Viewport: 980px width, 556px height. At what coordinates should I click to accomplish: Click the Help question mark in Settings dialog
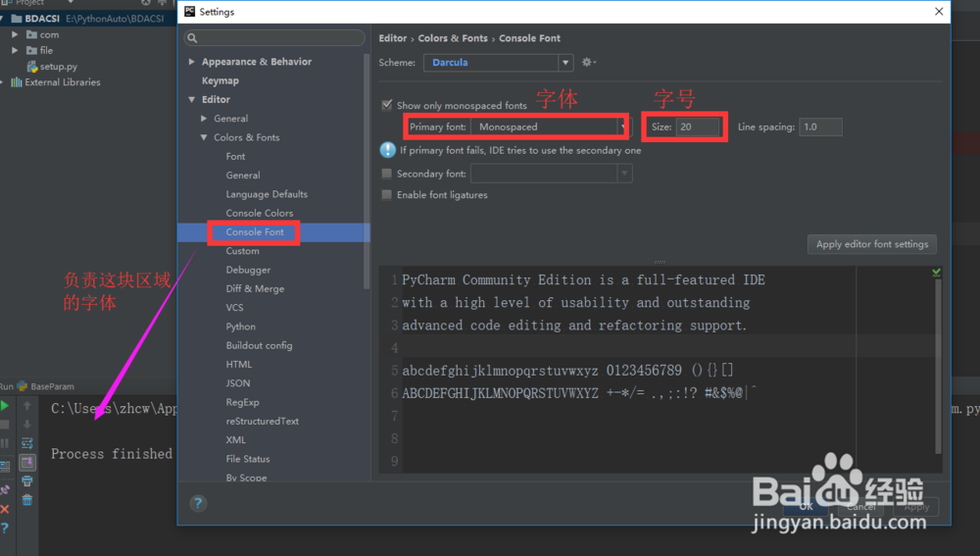[198, 503]
